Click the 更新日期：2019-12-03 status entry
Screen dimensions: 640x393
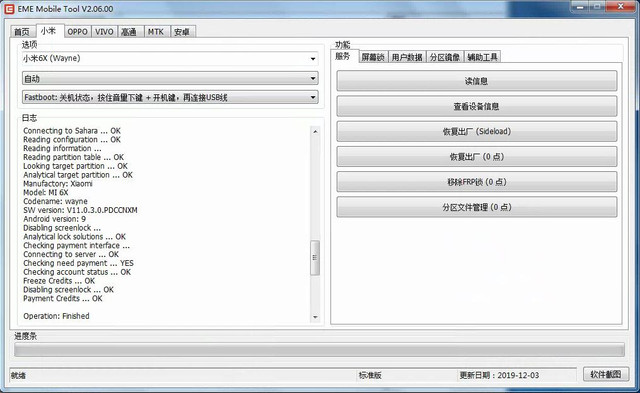499,375
